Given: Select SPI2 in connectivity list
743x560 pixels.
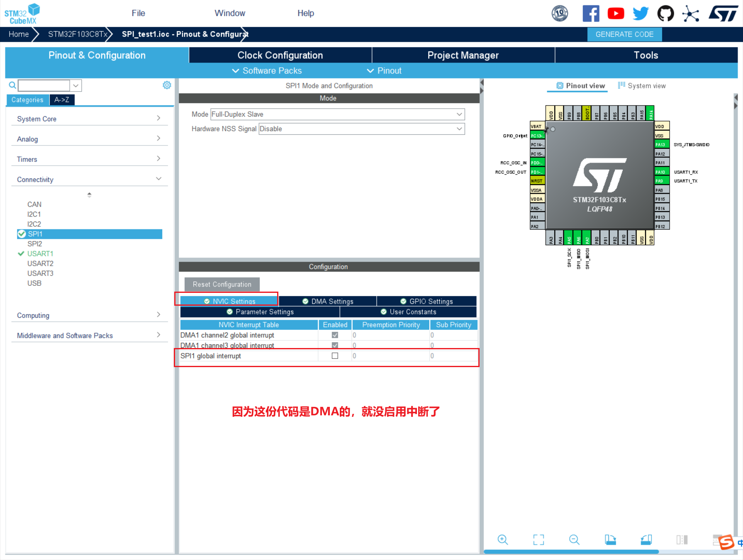Looking at the screenshot, I should pos(34,243).
